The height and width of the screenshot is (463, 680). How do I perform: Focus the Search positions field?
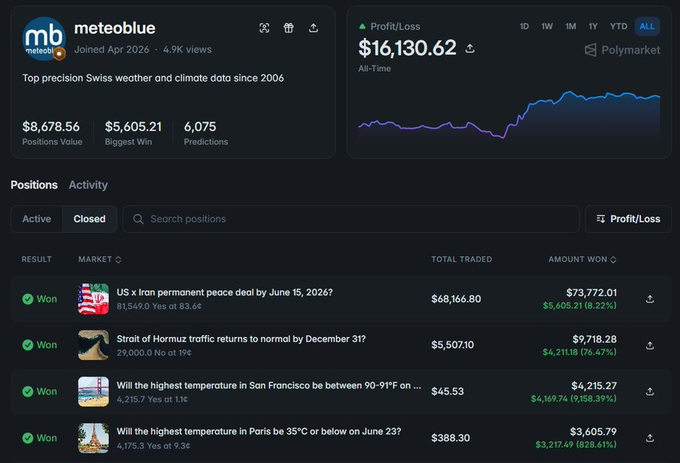point(351,219)
